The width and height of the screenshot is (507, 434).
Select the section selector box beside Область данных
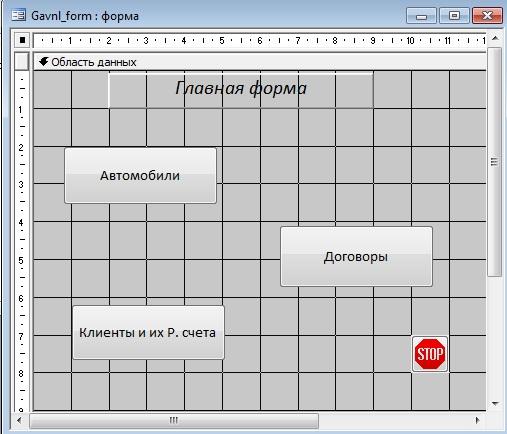(22, 62)
